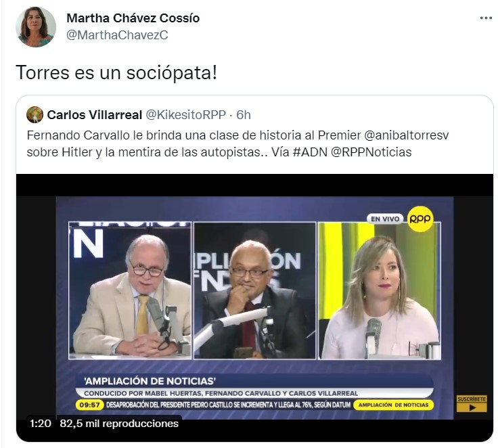Open the @KikesitoRPP handle
Viewport: 498px width, 448px height.
(185, 115)
